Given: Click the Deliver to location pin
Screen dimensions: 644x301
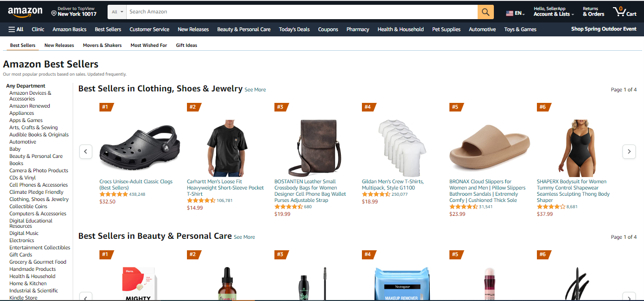Looking at the screenshot, I should pyautogui.click(x=54, y=13).
